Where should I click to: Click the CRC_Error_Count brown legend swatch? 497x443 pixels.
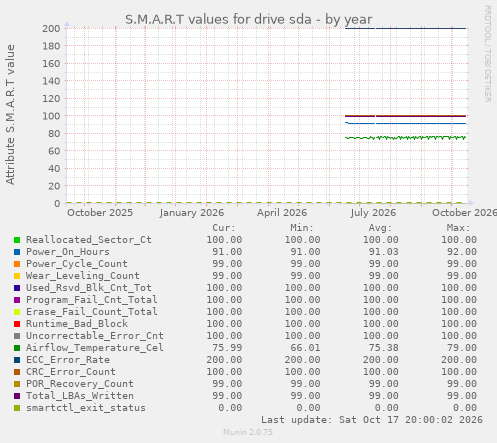(17, 372)
